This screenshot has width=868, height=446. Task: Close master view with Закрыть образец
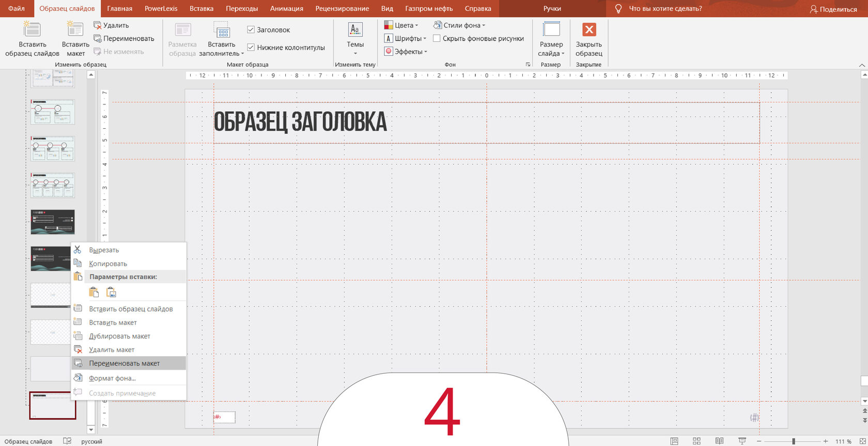coord(589,40)
